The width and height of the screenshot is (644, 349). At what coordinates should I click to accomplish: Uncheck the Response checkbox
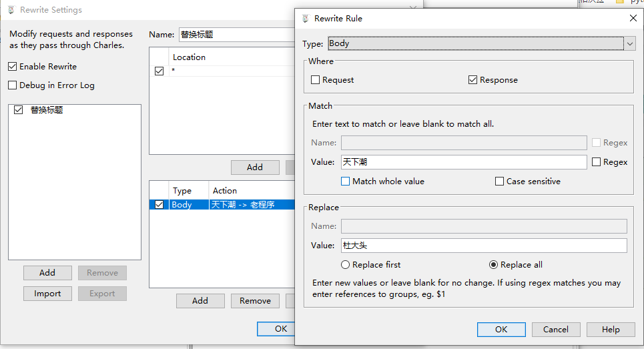473,80
